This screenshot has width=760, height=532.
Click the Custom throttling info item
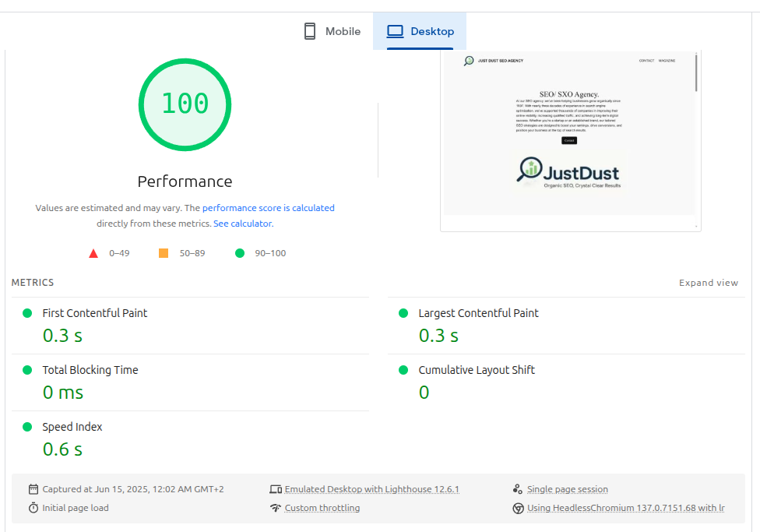(x=322, y=508)
